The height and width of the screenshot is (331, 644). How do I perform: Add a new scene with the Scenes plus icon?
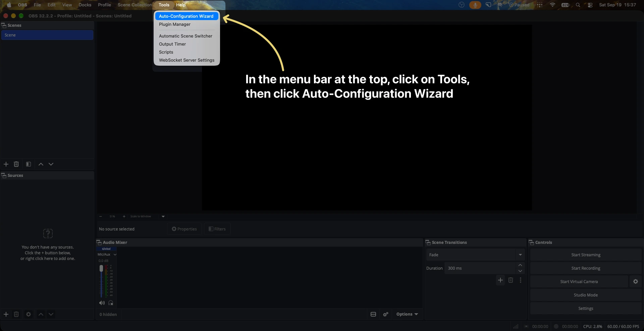point(6,164)
